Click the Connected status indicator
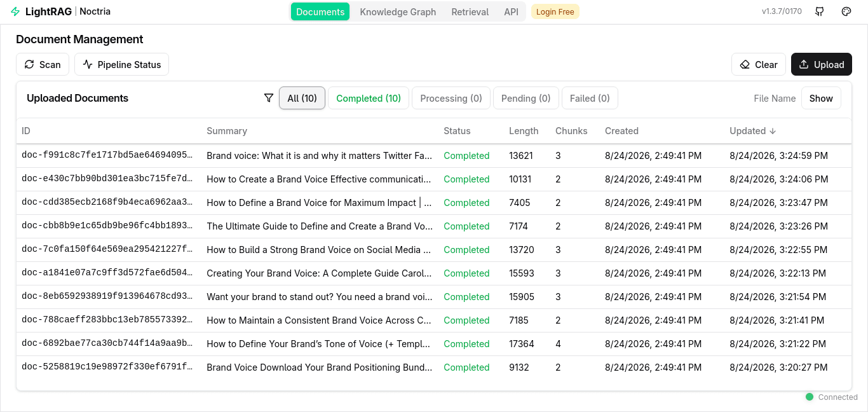The height and width of the screenshot is (412, 868). (x=832, y=397)
